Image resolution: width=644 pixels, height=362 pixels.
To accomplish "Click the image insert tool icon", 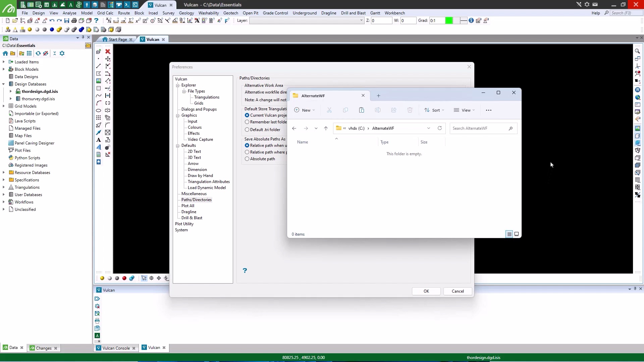I will click(99, 81).
